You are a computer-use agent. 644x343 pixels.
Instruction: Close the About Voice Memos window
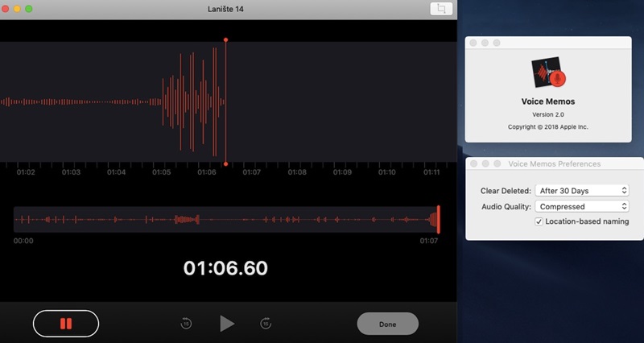(473, 43)
